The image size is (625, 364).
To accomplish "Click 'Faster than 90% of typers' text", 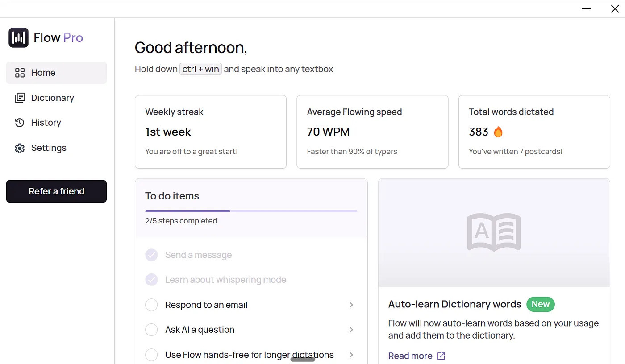I will pos(352,151).
